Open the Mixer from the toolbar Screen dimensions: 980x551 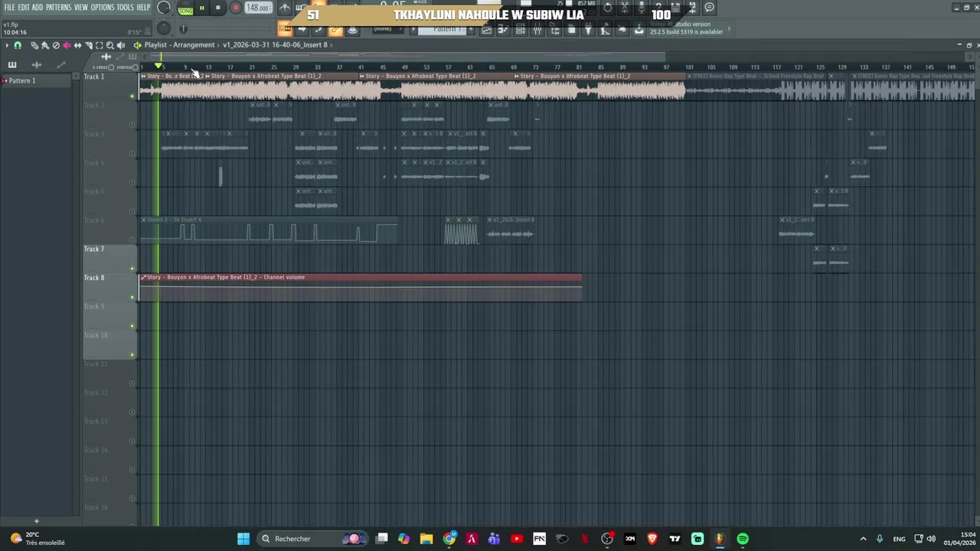pyautogui.click(x=537, y=29)
